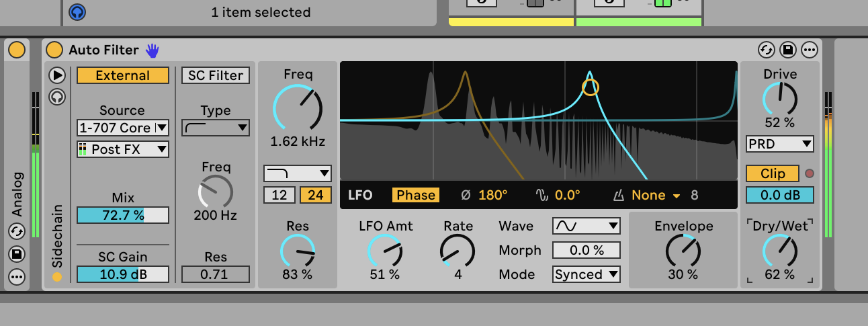Image resolution: width=868 pixels, height=326 pixels.
Task: Toggle the Clip button
Action: click(773, 173)
